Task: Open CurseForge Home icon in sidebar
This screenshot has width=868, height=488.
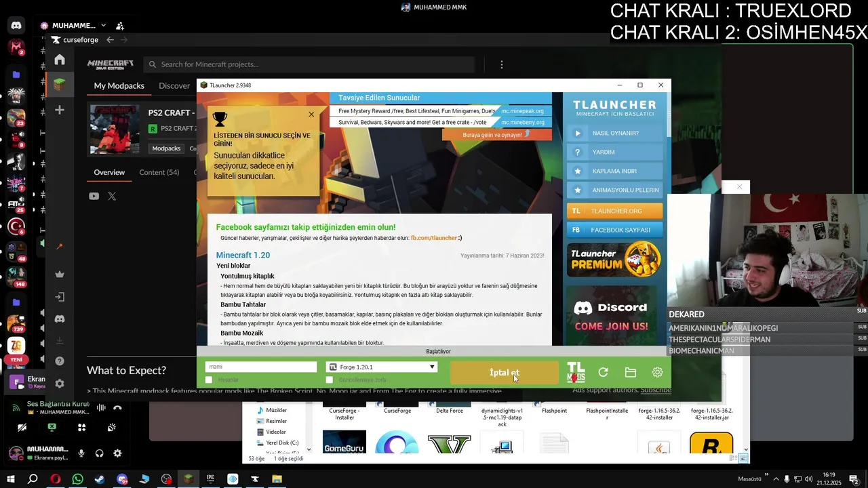Action: 60,60
